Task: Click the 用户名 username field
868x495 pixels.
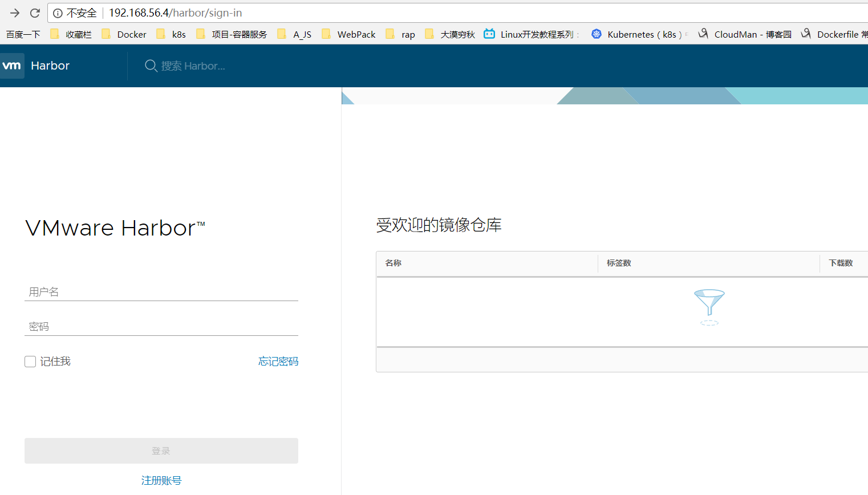Action: pyautogui.click(x=161, y=292)
